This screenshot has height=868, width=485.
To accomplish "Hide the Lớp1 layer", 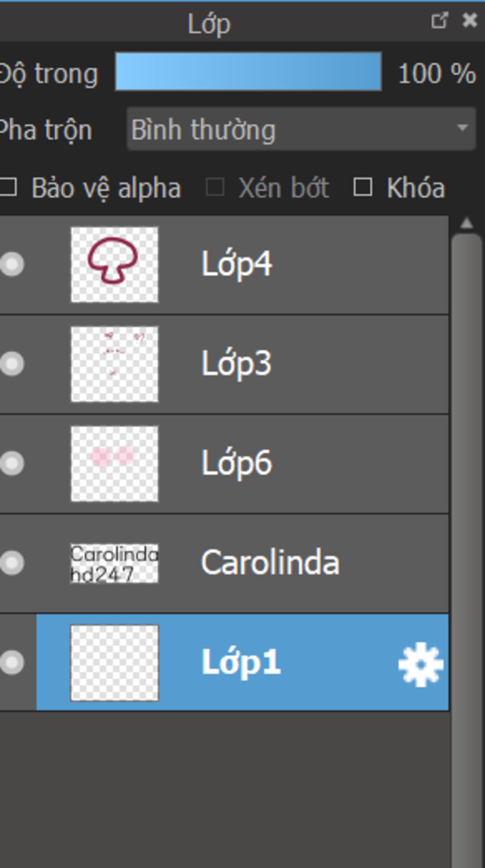I will 12,662.
